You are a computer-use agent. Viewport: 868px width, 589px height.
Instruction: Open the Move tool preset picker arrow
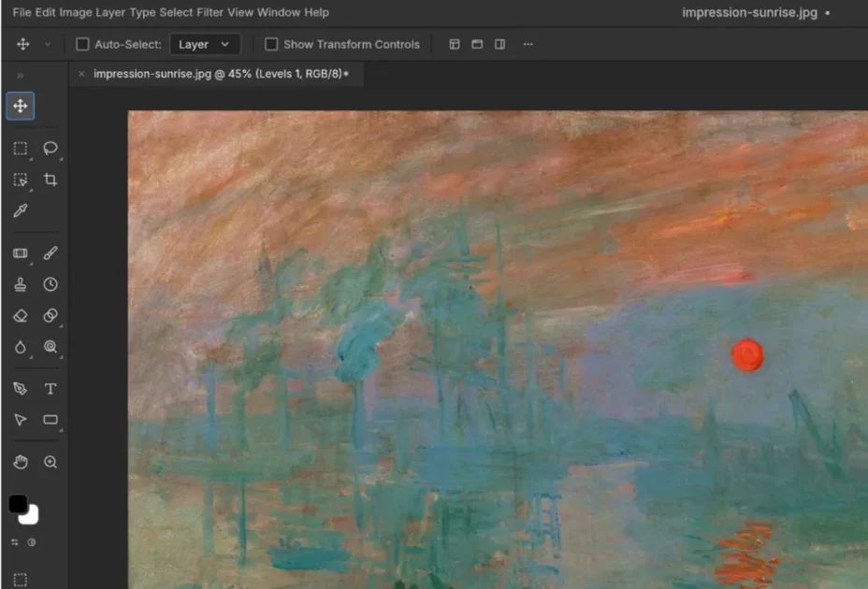[x=48, y=44]
